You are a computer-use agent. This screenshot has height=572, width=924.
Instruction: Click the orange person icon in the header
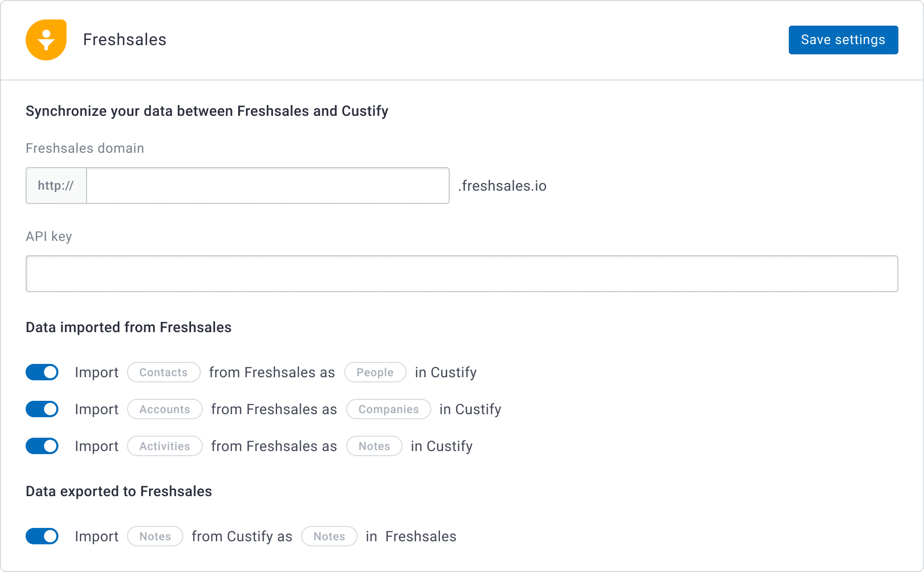(46, 39)
